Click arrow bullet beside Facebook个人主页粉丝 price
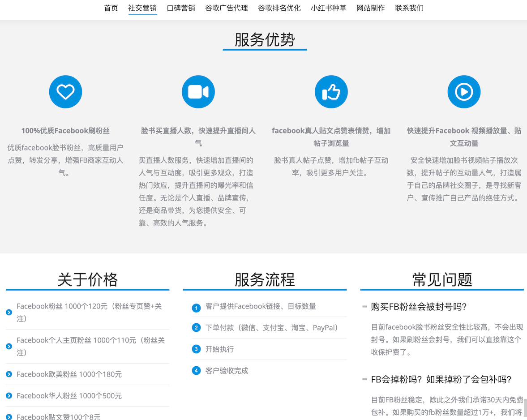The width and height of the screenshot is (527, 420). pos(9,347)
